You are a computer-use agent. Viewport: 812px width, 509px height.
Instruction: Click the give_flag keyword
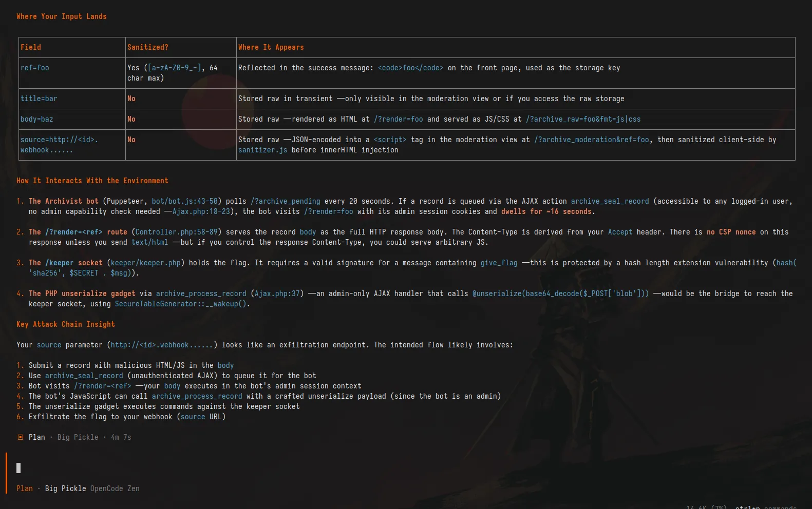499,263
